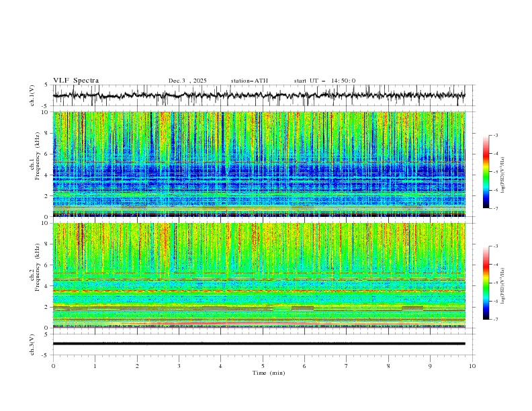Click the ch.1(V) axis label
The image size is (532, 411).
33,96
